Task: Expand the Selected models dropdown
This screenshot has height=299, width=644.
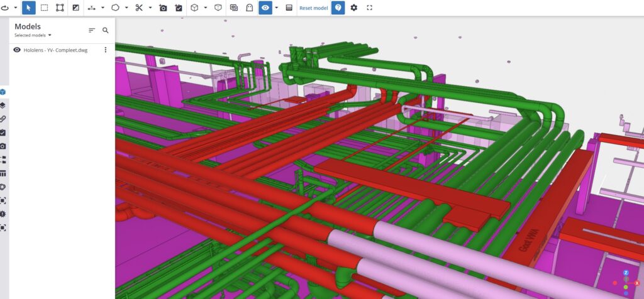Action: 33,35
